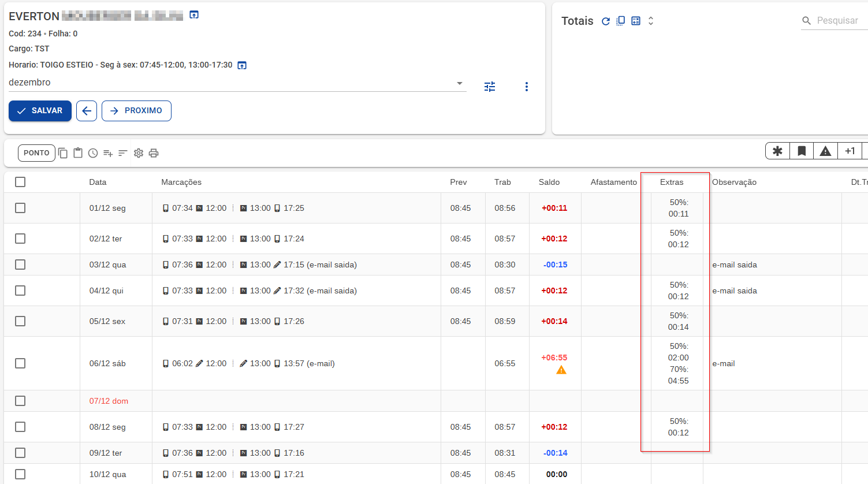Click the sort lines icon in toolbar
This screenshot has height=484, width=868.
pyautogui.click(x=123, y=153)
